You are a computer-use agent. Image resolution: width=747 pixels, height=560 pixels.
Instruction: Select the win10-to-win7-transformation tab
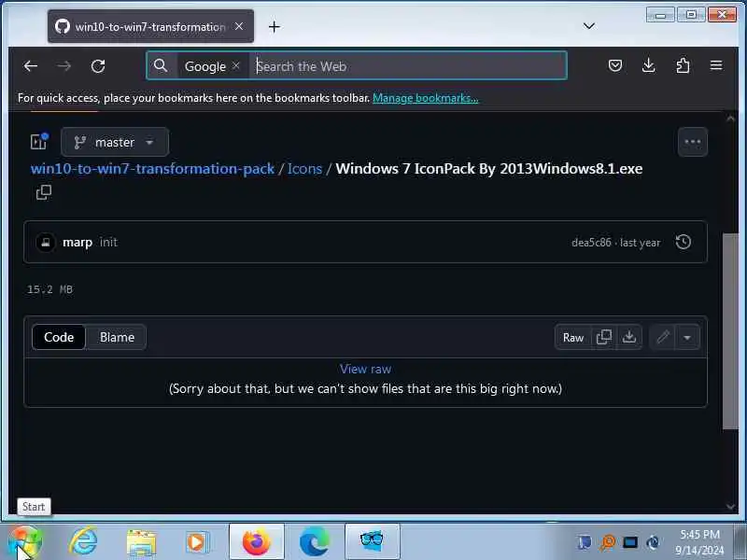click(x=150, y=27)
